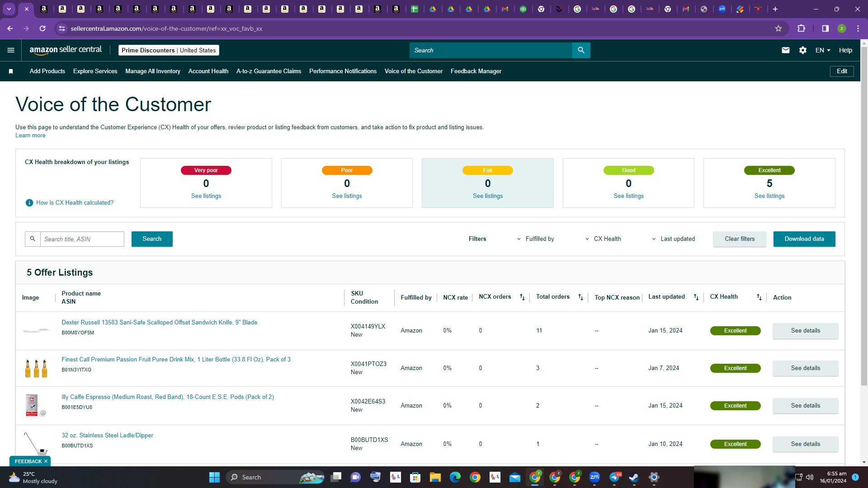See details for 32 oz. Stainless Steel Ladle

[x=806, y=444]
